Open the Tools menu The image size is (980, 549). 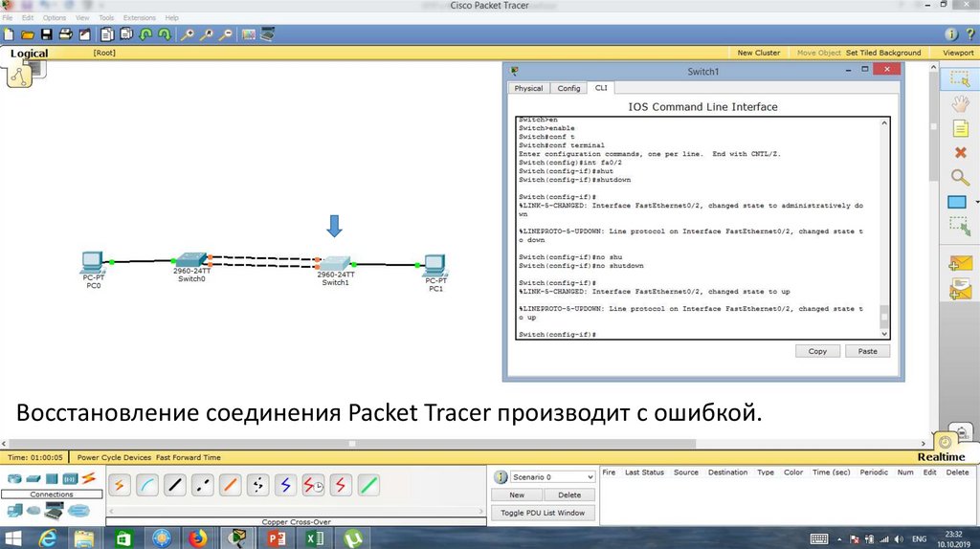(x=106, y=17)
